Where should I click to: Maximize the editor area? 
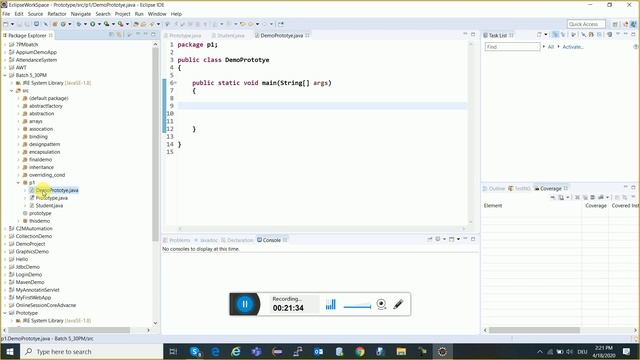tap(473, 34)
